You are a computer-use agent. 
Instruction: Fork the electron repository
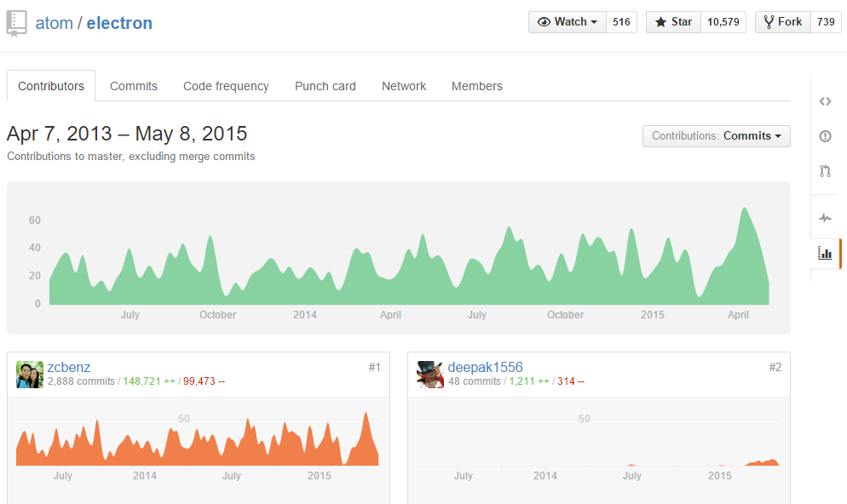click(782, 22)
